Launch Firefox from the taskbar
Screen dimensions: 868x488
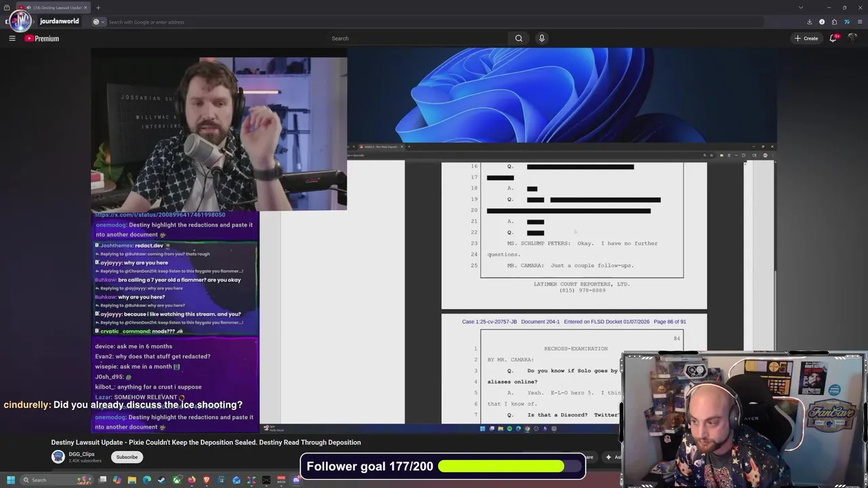[192, 480]
